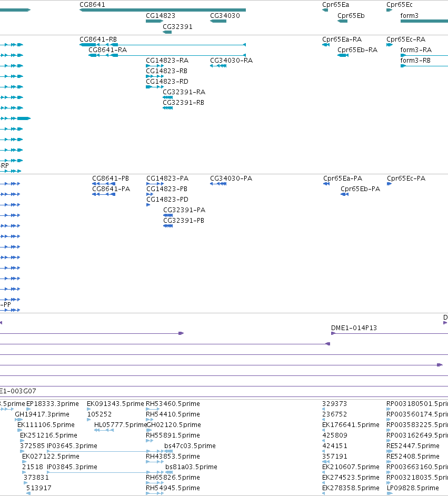Image resolution: width=448 pixels, height=496 pixels.
Task: Select the CG8641-PA protein label
Action: 111,189
